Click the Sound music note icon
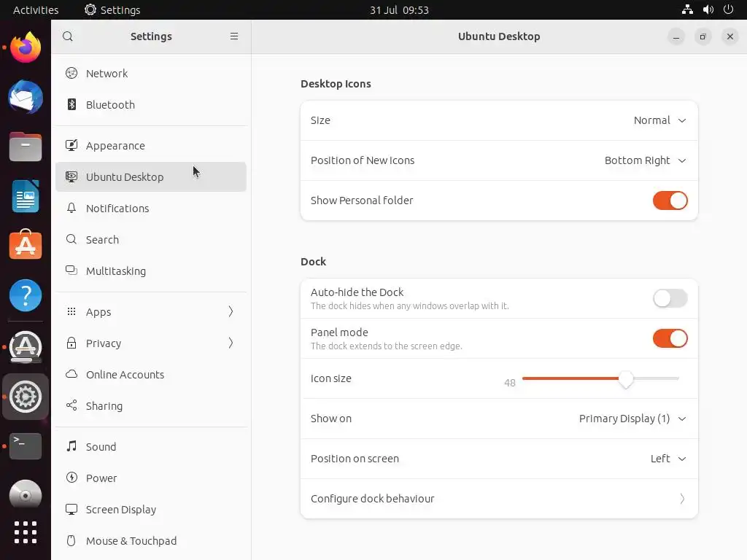This screenshot has width=747, height=560. point(71,446)
